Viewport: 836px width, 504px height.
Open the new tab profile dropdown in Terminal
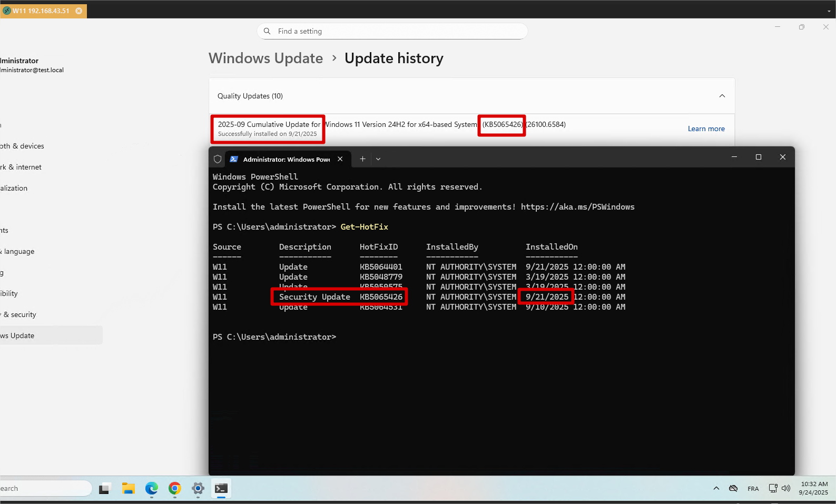378,159
